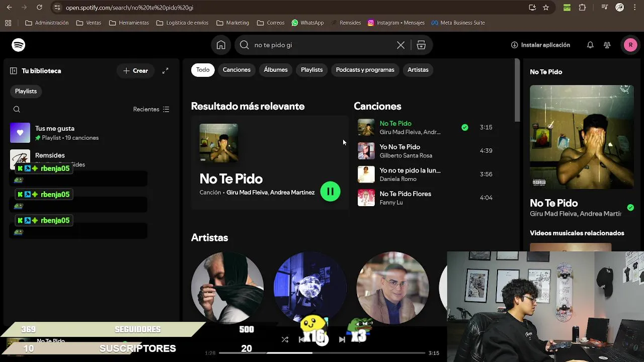
Task: Pause No Te Pido in the top result
Action: (330, 192)
